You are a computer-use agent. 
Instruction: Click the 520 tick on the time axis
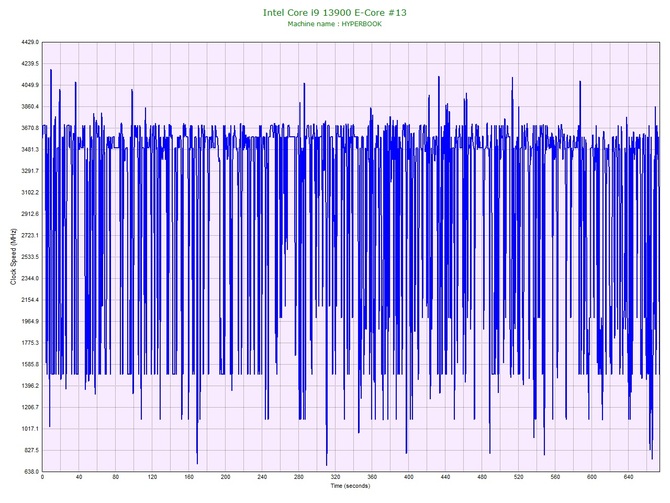tap(518, 477)
